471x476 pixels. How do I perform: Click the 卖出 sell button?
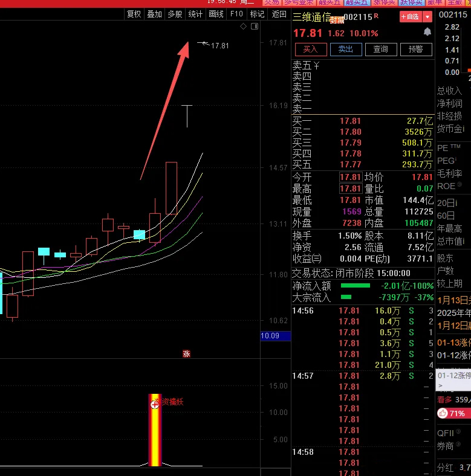[x=346, y=49]
